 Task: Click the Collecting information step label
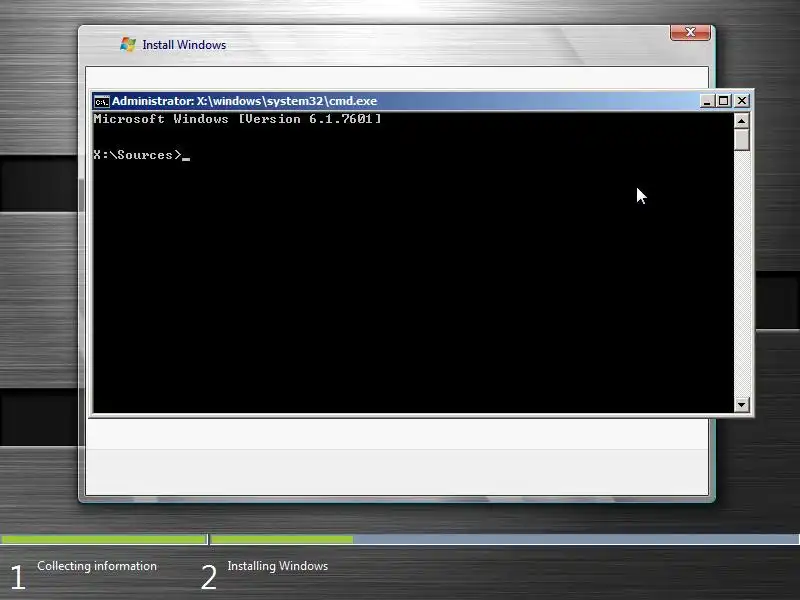tap(97, 566)
